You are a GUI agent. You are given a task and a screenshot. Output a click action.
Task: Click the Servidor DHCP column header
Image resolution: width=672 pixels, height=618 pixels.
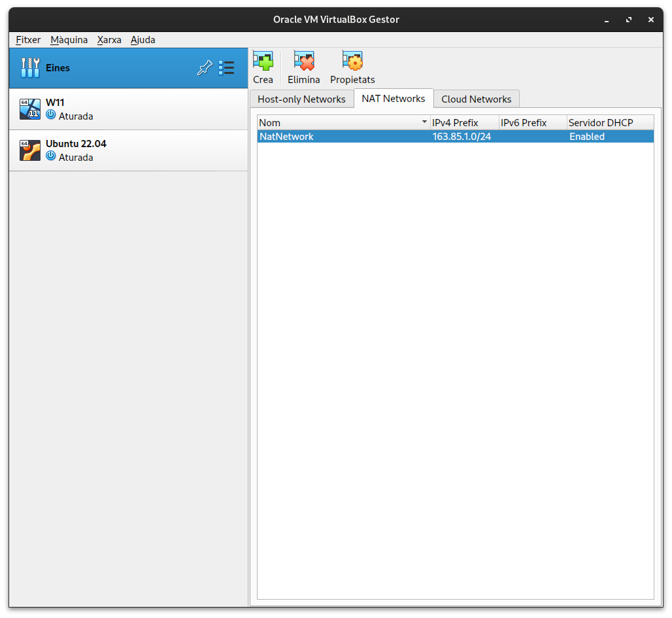pos(609,123)
